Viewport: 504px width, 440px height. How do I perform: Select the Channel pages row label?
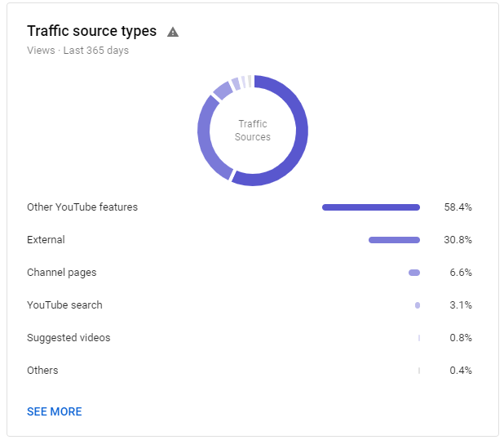coord(62,273)
